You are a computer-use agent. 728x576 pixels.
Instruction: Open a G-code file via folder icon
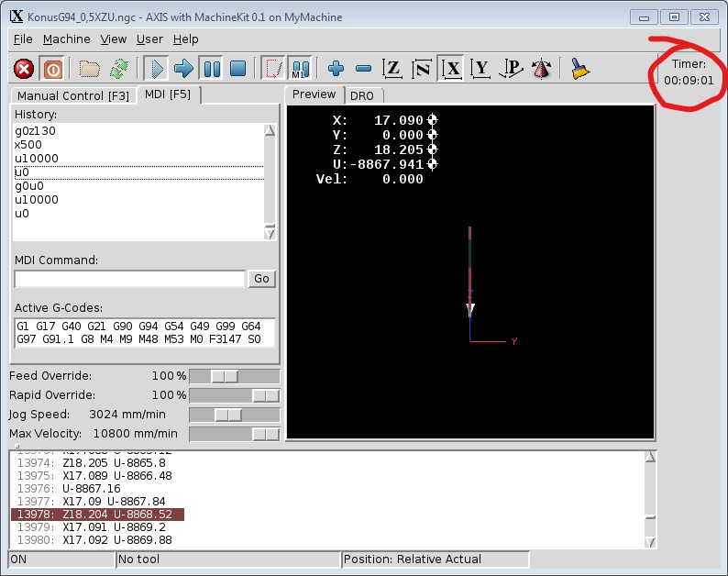pos(89,69)
